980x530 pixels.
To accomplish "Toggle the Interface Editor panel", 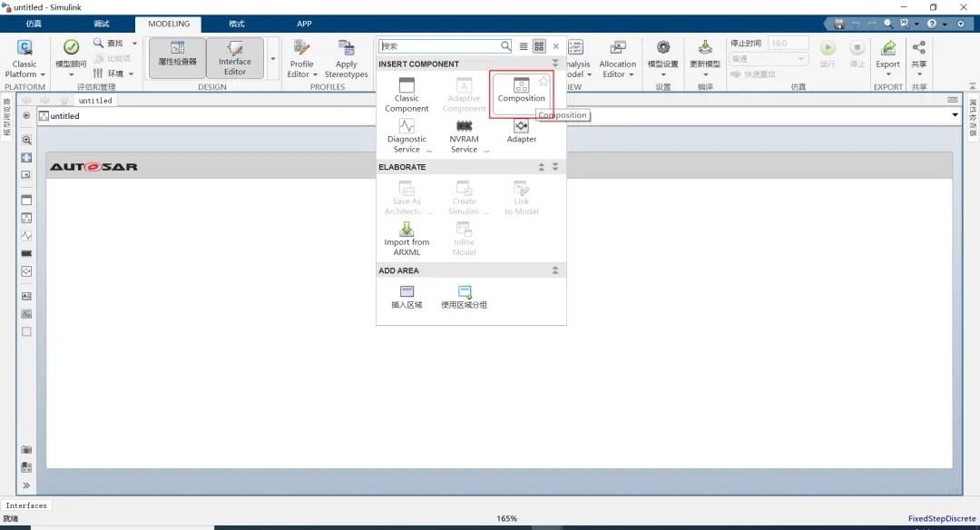I will coord(235,58).
